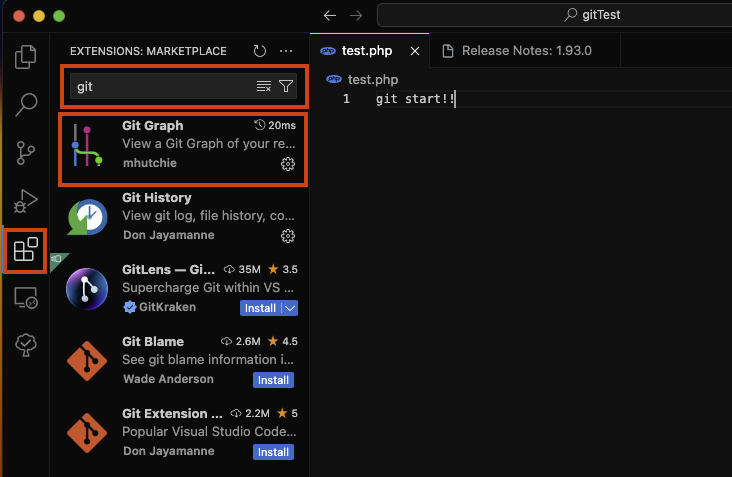
Task: Click the mhutchie publisher name
Action: click(150, 163)
